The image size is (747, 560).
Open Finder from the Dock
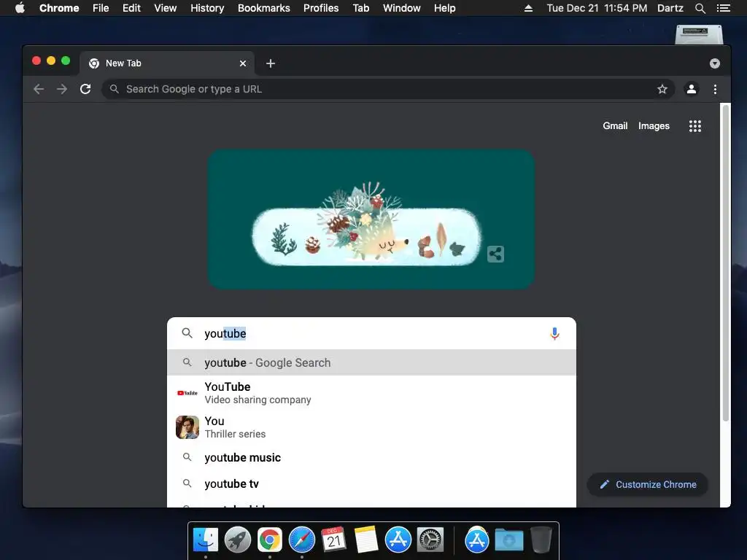pos(206,540)
